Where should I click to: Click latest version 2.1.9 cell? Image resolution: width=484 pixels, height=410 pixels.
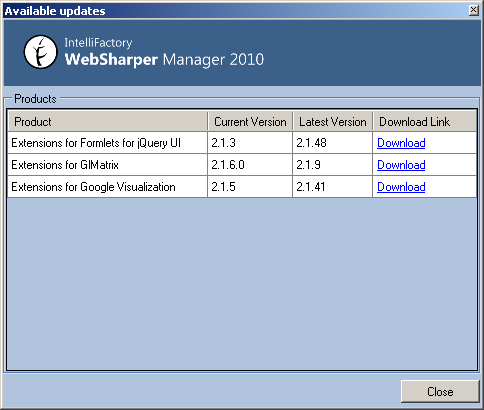pos(333,165)
